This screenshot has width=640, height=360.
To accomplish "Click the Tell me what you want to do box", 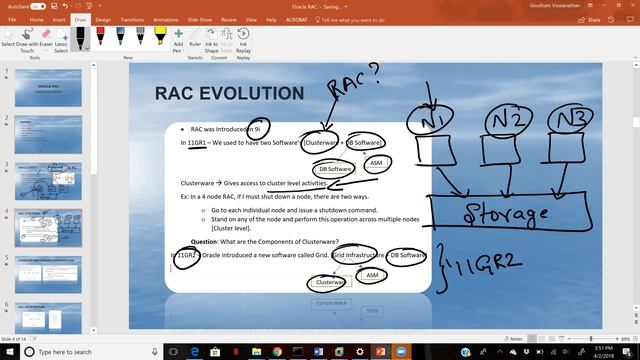I will click(x=350, y=20).
